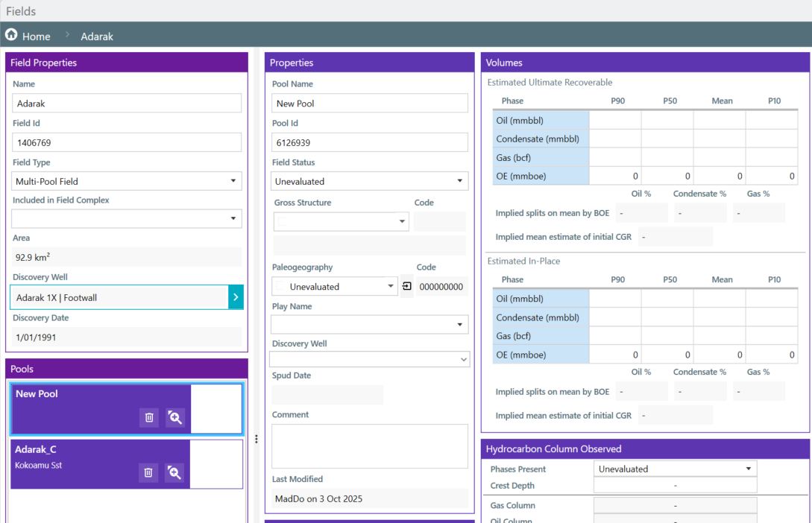Click Recoverable OE (mmboe) P90 value
This screenshot has height=523, width=812.
pos(615,176)
